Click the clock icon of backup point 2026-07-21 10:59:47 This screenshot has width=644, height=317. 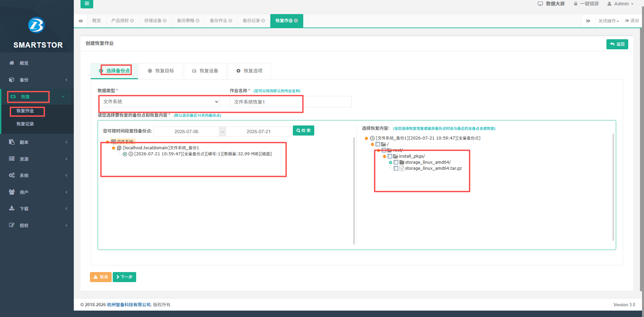[x=131, y=154]
